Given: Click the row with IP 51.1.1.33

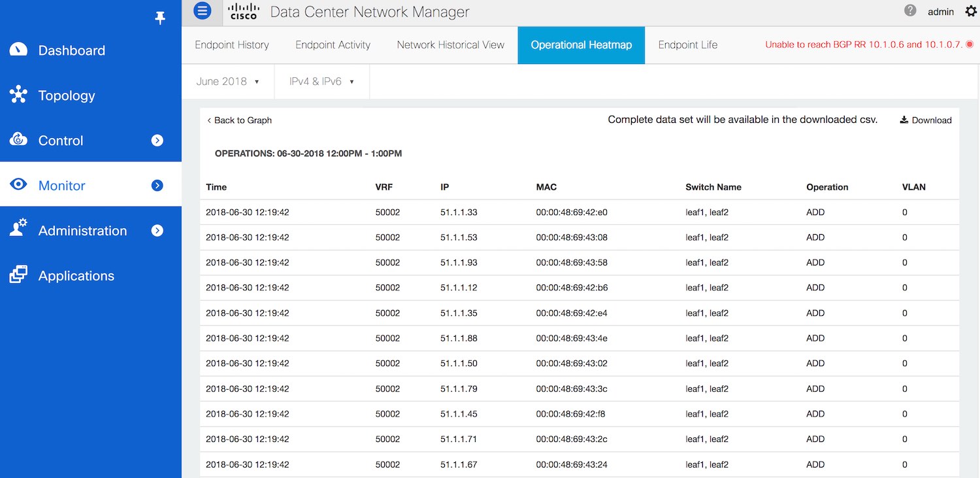Looking at the screenshot, I should tap(459, 213).
